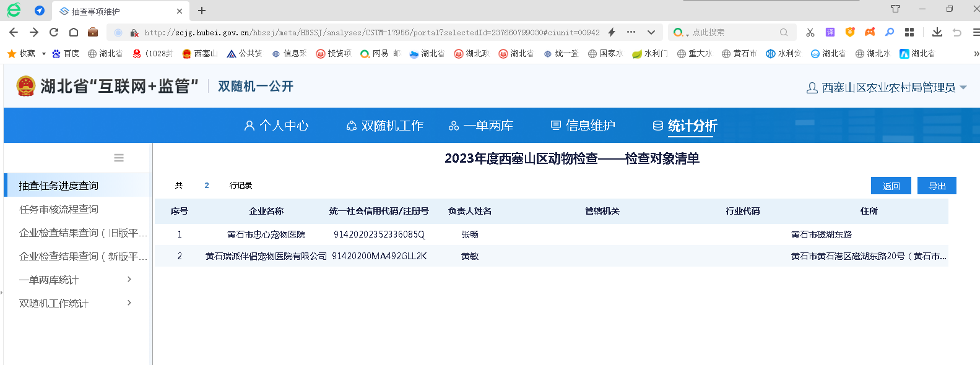Click the browser skin shirt icon
This screenshot has height=365, width=980.
coord(895,9)
